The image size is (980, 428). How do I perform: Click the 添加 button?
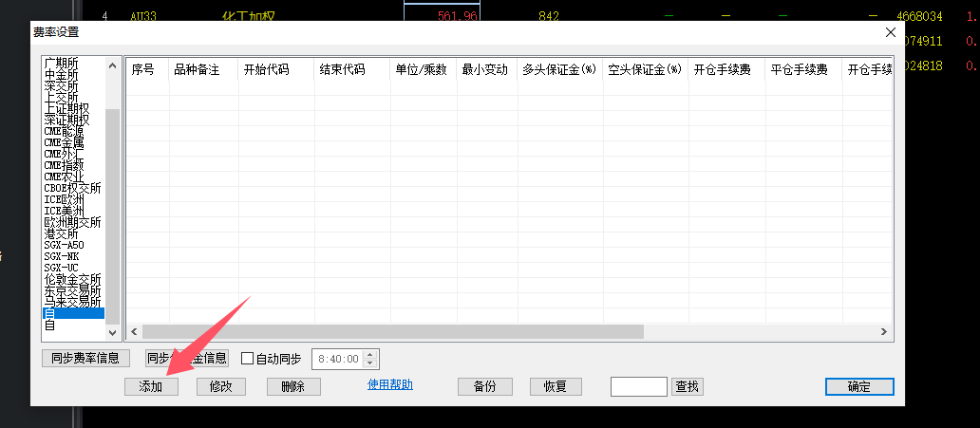(151, 387)
